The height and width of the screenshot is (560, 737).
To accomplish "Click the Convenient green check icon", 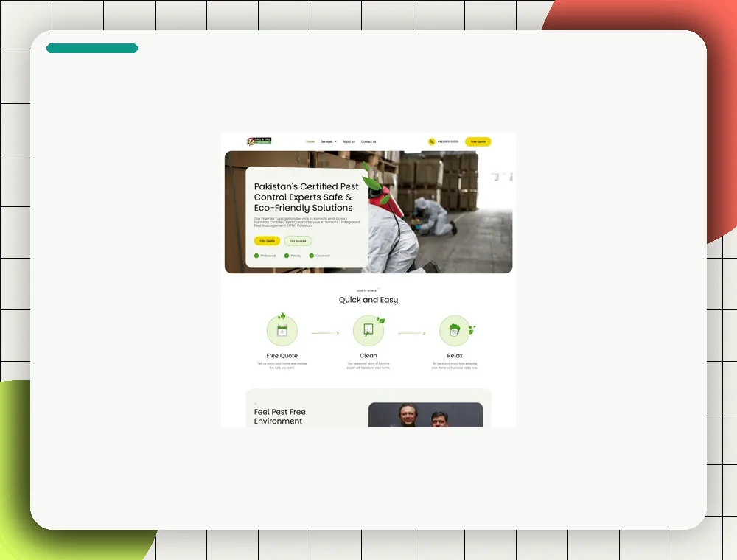I will coord(311,256).
